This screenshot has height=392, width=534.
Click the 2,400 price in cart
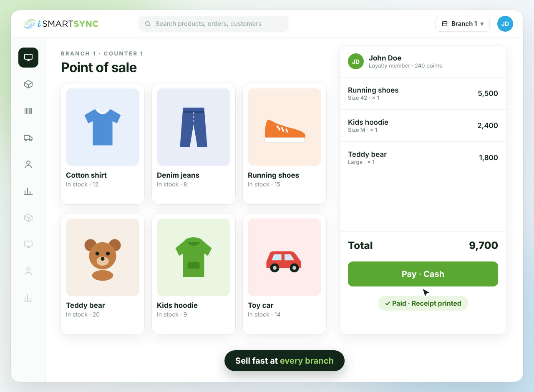click(488, 126)
